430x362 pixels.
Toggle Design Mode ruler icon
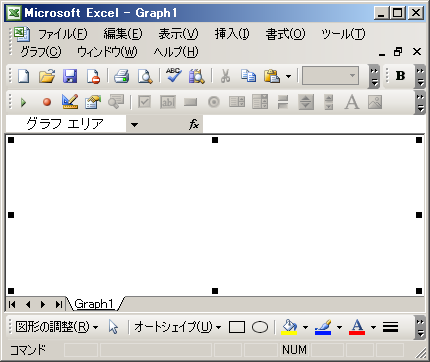[70, 102]
